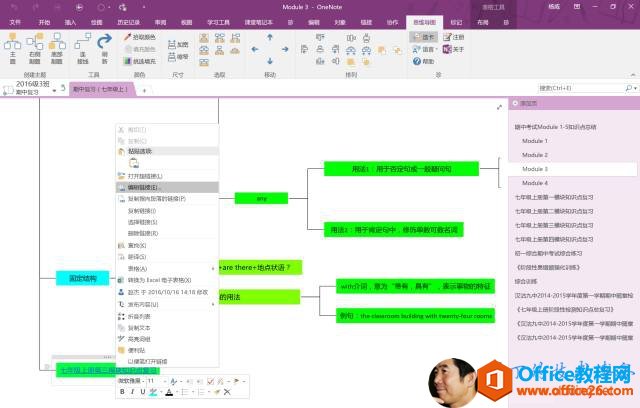Image resolution: width=640 pixels, height=408 pixels.
Task: Open the search scope dropdown arrow
Action: [x=636, y=88]
